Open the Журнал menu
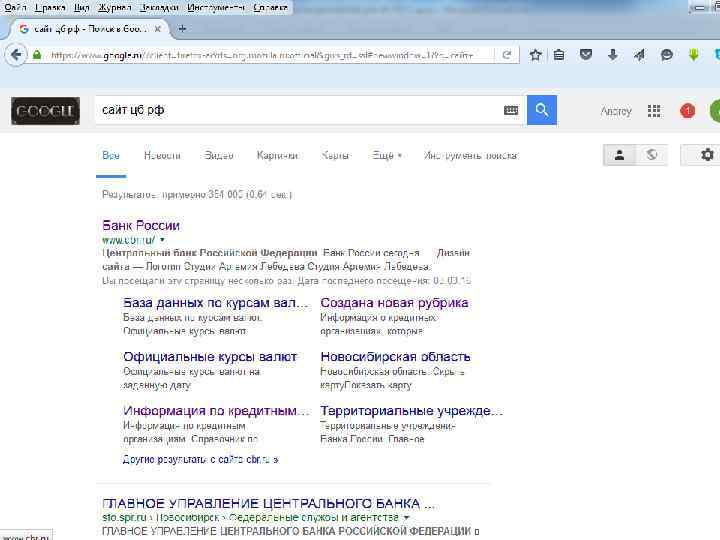This screenshot has height=540, width=720. tap(115, 8)
